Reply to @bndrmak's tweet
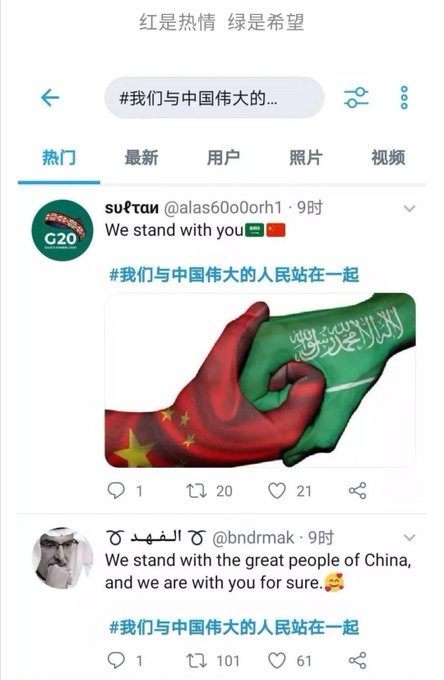The width and height of the screenshot is (444, 680). 116,660
